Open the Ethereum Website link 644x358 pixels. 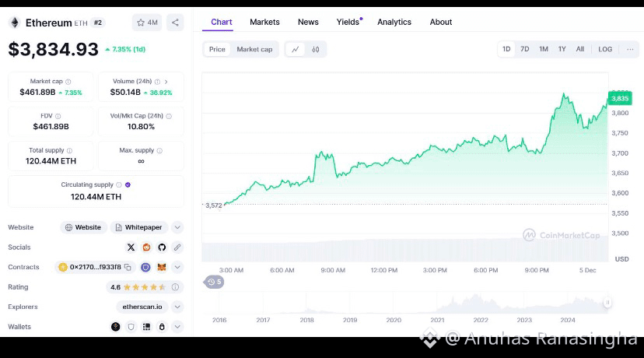(83, 227)
